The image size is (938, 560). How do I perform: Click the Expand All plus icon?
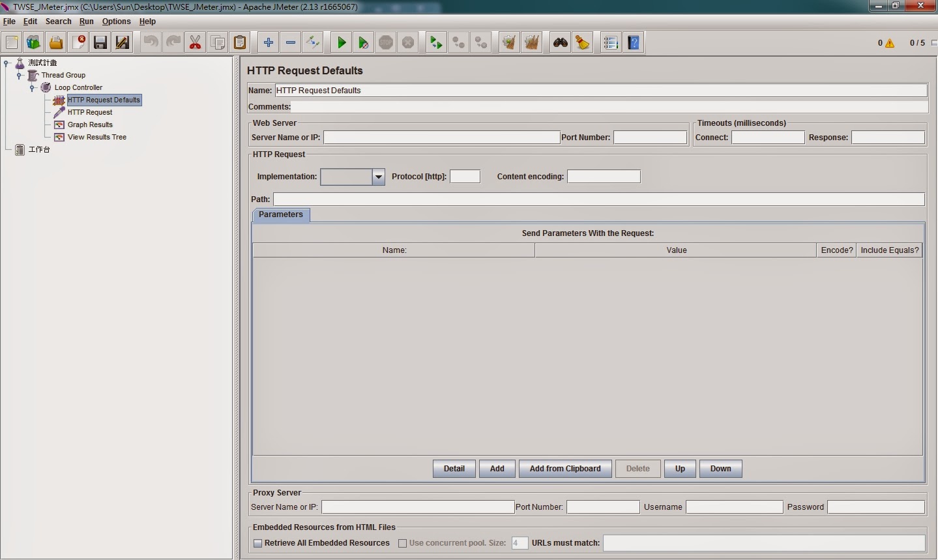[269, 43]
